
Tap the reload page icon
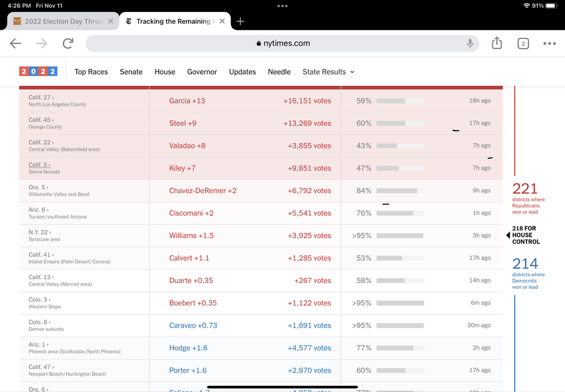[x=68, y=43]
